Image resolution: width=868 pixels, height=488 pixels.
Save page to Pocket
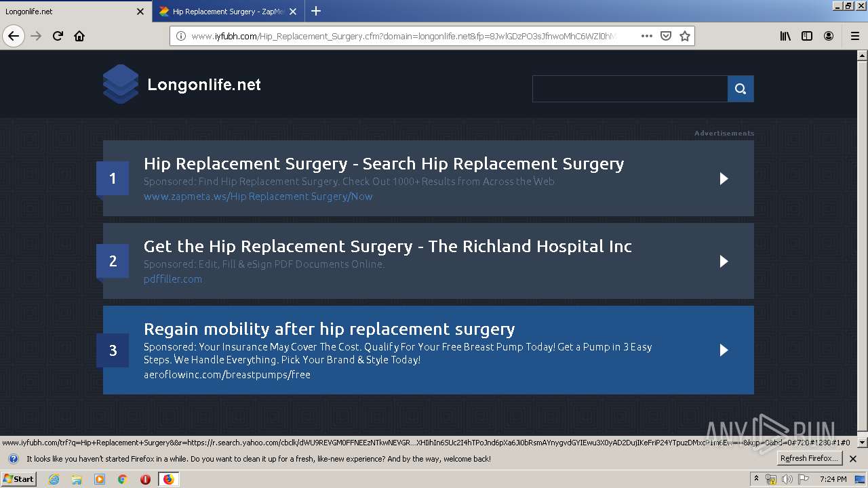click(666, 36)
